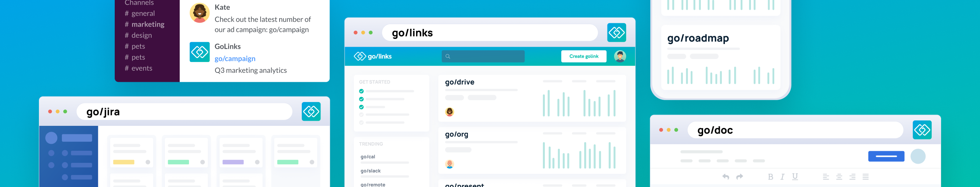Click the blue share button in go/doc
980x187 pixels.
tap(886, 157)
